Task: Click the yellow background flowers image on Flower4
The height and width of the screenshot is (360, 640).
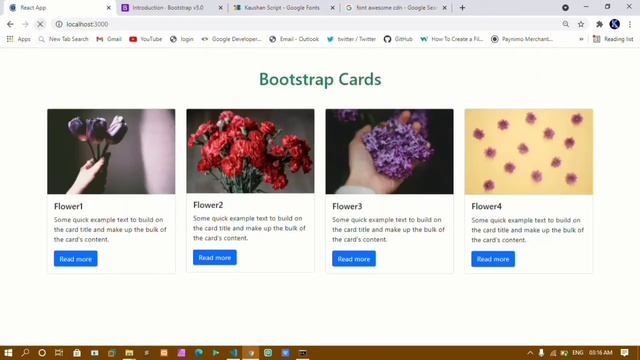Action: coord(529,151)
